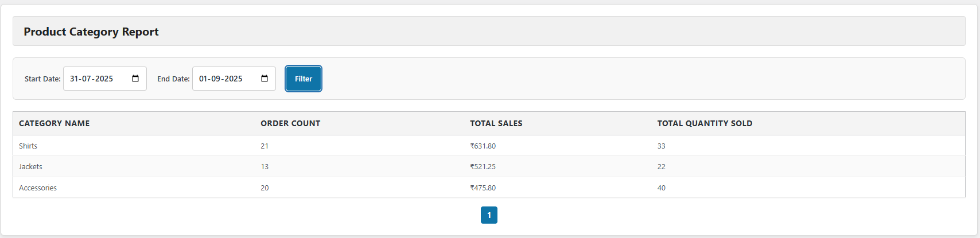Click the Category Name column header
980x238 pixels.
point(55,123)
